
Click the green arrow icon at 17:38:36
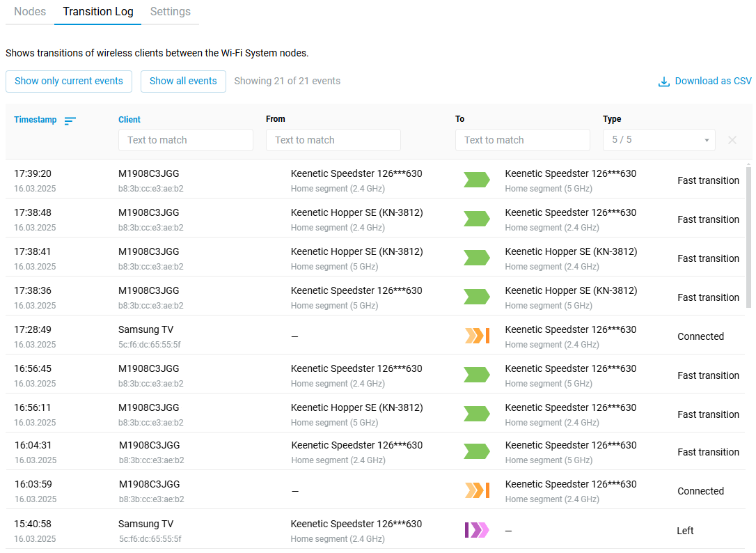click(x=477, y=297)
